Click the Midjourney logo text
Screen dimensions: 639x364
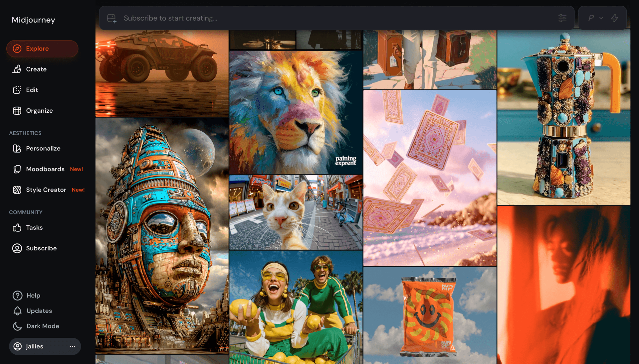pyautogui.click(x=33, y=20)
